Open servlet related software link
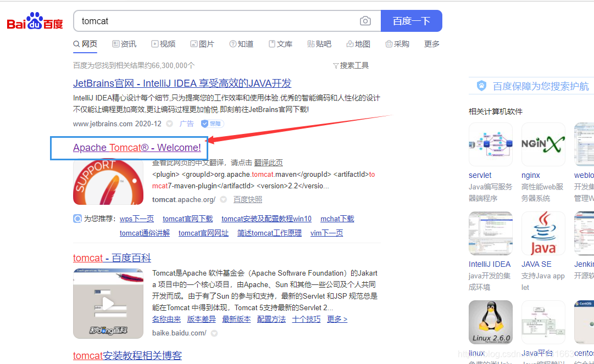Image resolution: width=594 pixels, height=364 pixels. (480, 175)
